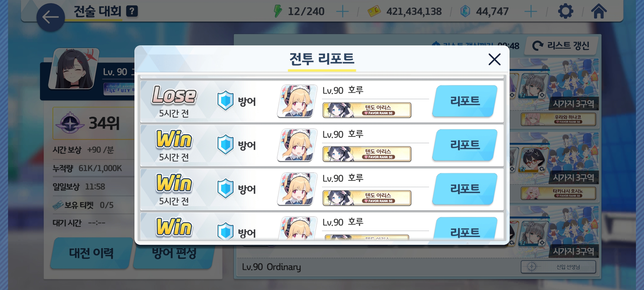
Task: Click 호루 avatar in the Lose row
Action: pos(297,101)
